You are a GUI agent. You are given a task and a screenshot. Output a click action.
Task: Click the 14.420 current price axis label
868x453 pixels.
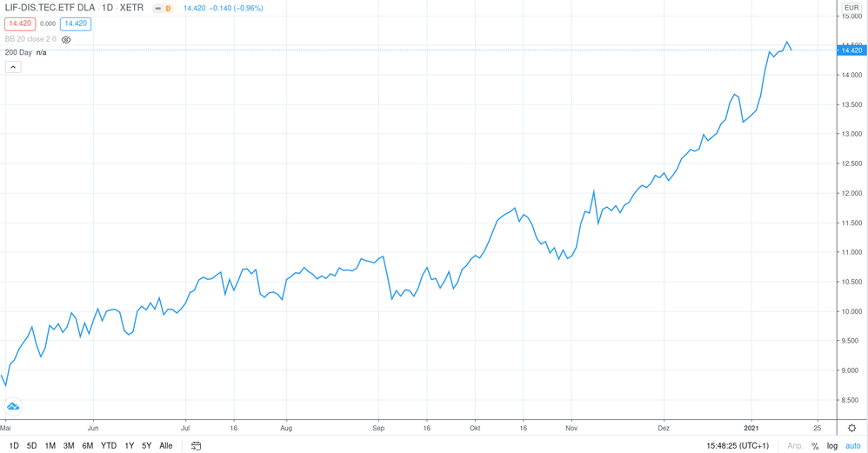point(851,50)
